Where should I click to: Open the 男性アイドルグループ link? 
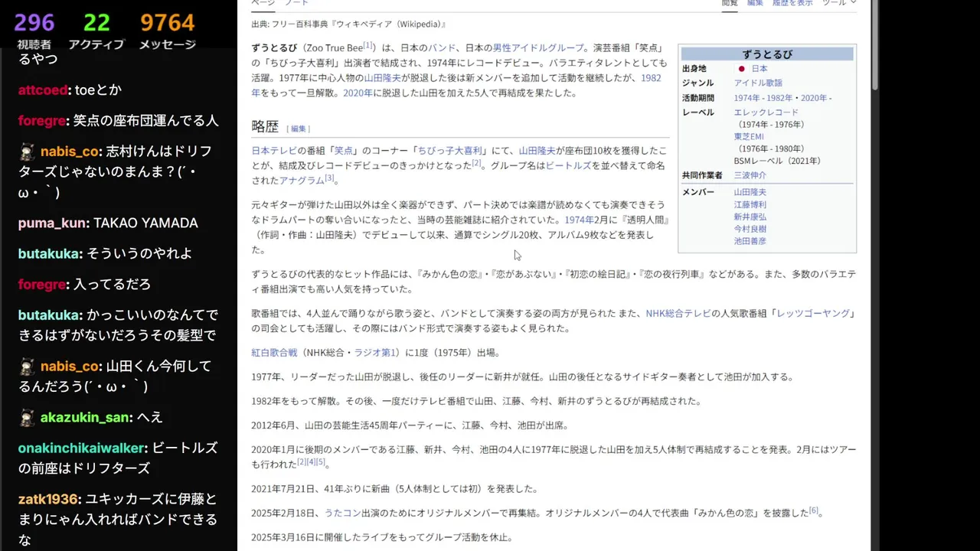tap(537, 47)
